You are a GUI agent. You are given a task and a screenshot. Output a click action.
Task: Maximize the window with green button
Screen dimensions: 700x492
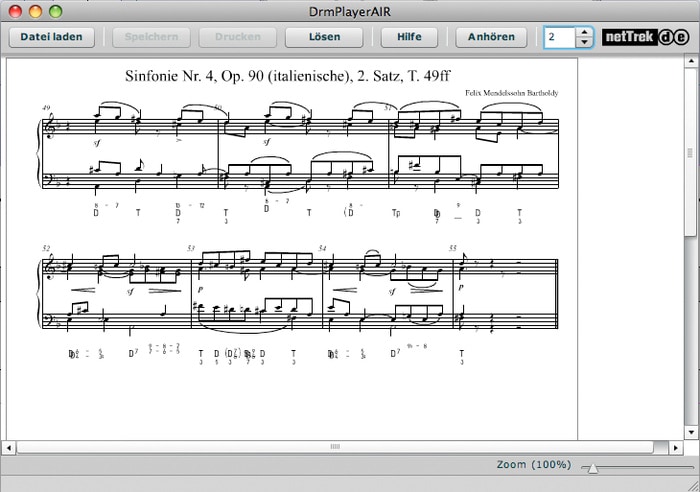(x=55, y=11)
